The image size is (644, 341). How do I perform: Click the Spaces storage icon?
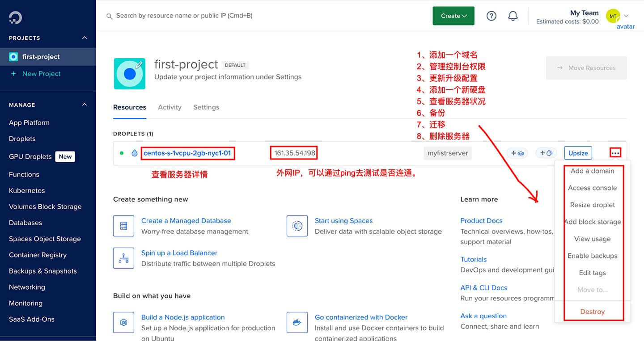[x=297, y=226]
